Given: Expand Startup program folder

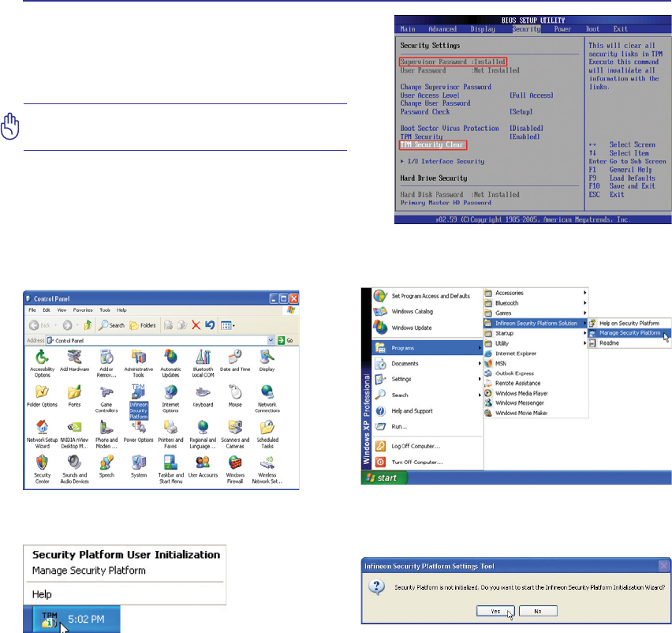Looking at the screenshot, I should click(x=536, y=333).
